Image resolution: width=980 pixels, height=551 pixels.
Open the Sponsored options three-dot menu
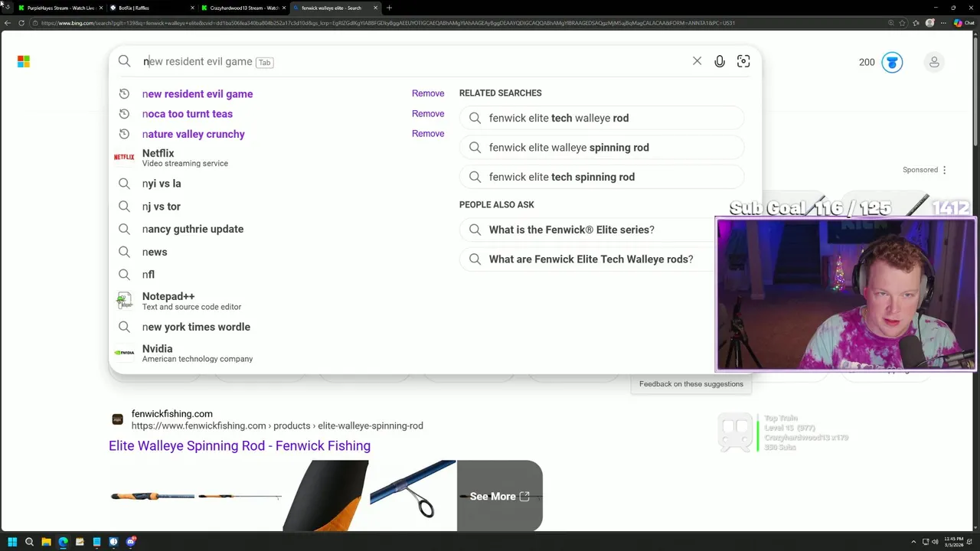(x=944, y=170)
